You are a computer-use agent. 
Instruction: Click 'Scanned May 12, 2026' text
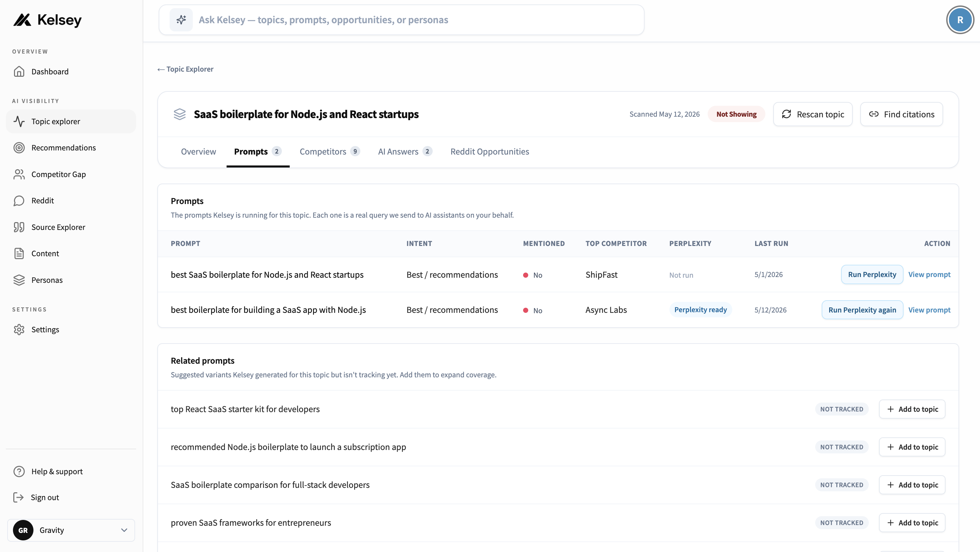point(664,114)
